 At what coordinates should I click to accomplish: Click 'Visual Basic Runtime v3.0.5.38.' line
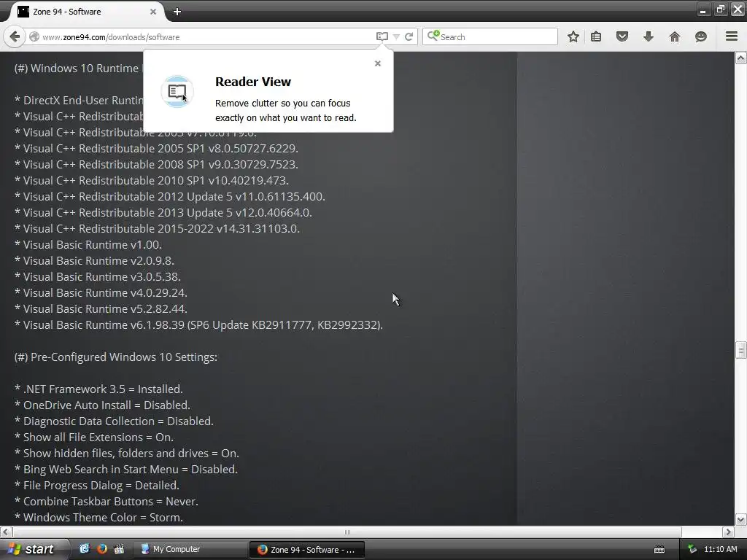pos(98,277)
